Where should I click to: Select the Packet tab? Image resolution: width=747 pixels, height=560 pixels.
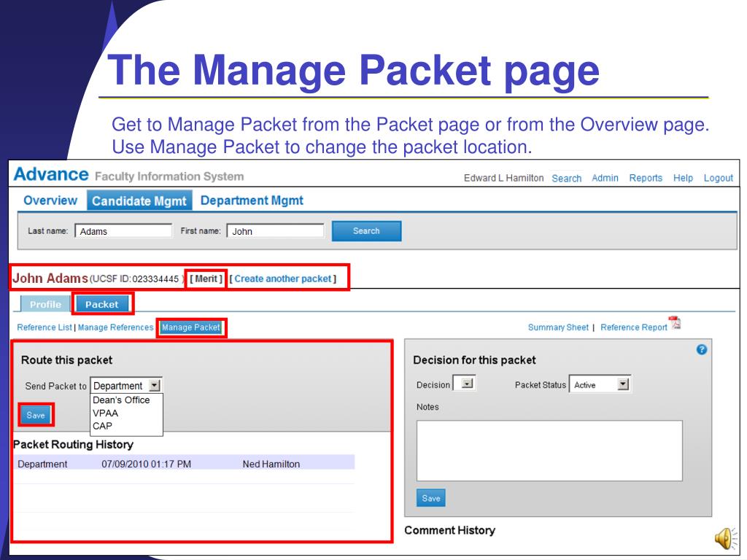[x=102, y=304]
